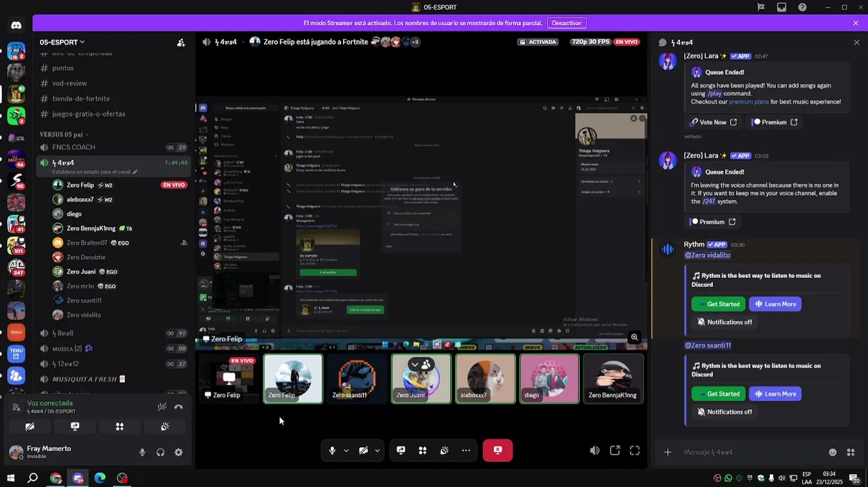
Task: Close the 4vs4 chat panel
Action: pyautogui.click(x=856, y=42)
